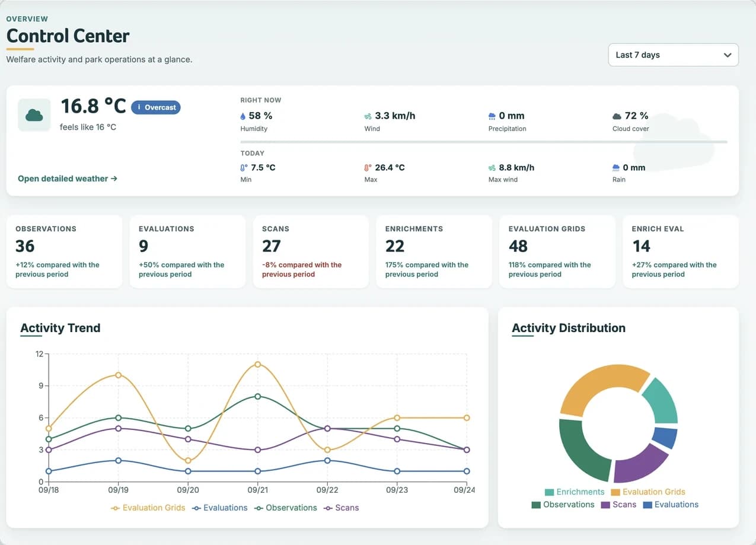Click the Activity Distribution heading
Image resolution: width=756 pixels, height=545 pixels.
(569, 328)
